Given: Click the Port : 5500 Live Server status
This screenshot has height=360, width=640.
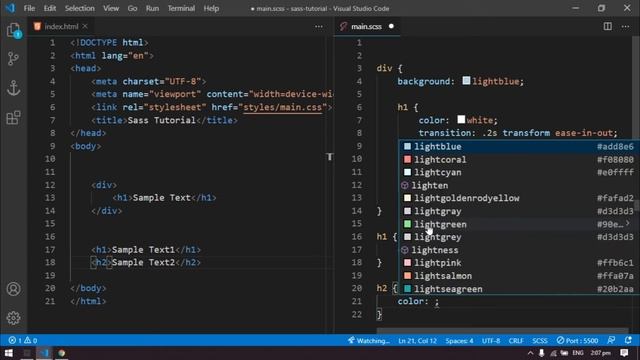Looking at the screenshot, I should [x=578, y=340].
